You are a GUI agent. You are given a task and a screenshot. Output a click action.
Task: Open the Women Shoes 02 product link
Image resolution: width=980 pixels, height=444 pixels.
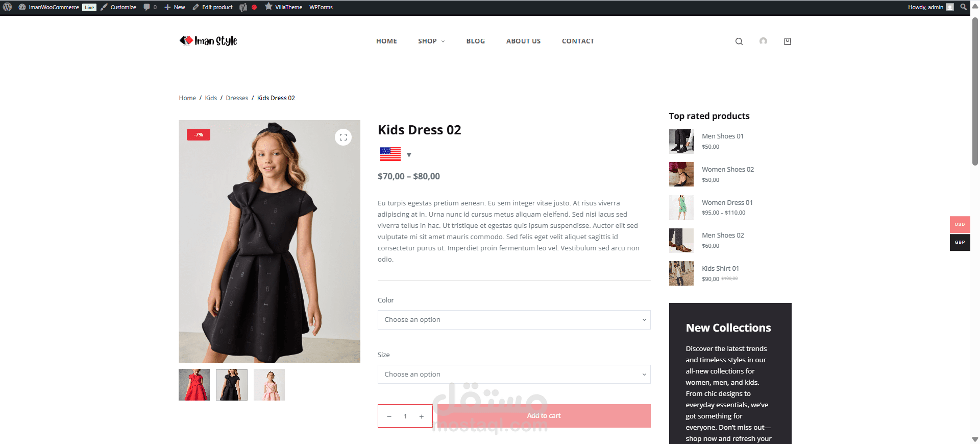[x=727, y=170]
